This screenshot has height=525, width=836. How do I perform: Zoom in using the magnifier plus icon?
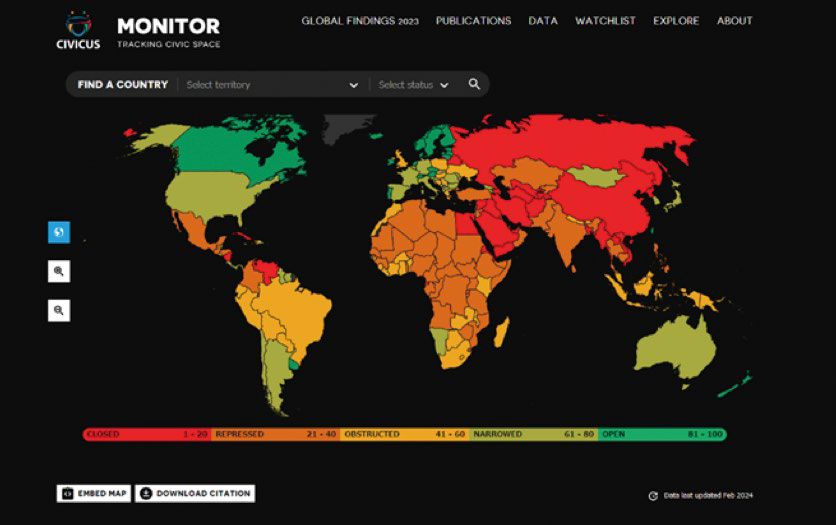click(x=59, y=271)
